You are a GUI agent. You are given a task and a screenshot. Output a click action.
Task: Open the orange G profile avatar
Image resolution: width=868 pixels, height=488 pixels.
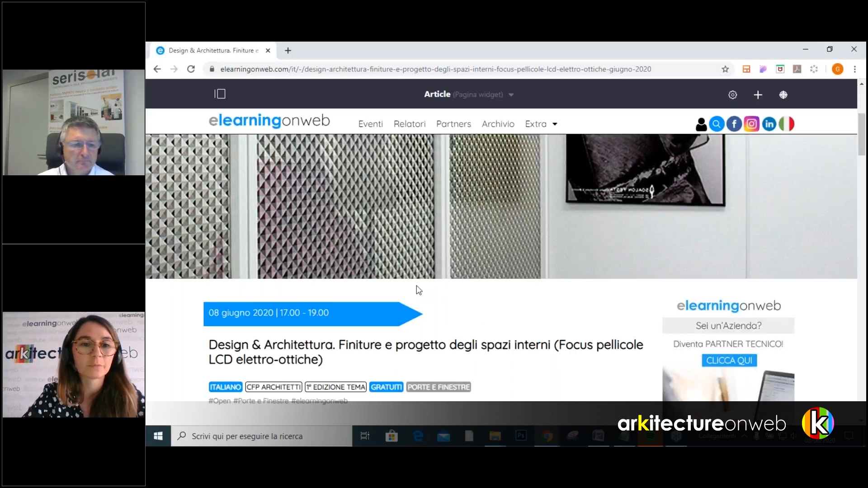[837, 69]
